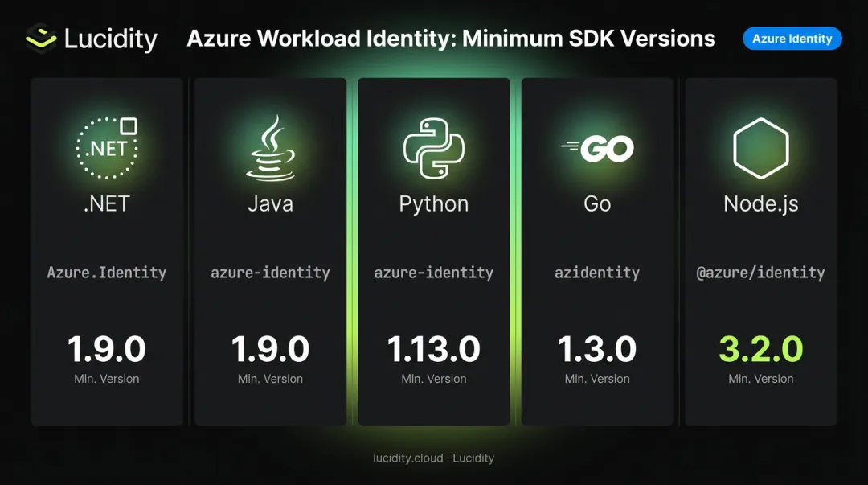Click the 'Python' language label
868x485 pixels.
click(433, 204)
